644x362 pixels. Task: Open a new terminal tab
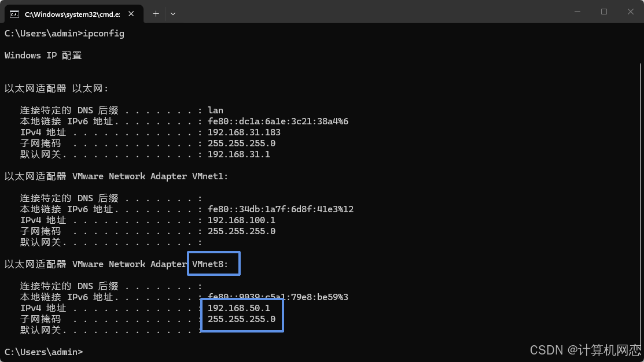click(x=156, y=14)
